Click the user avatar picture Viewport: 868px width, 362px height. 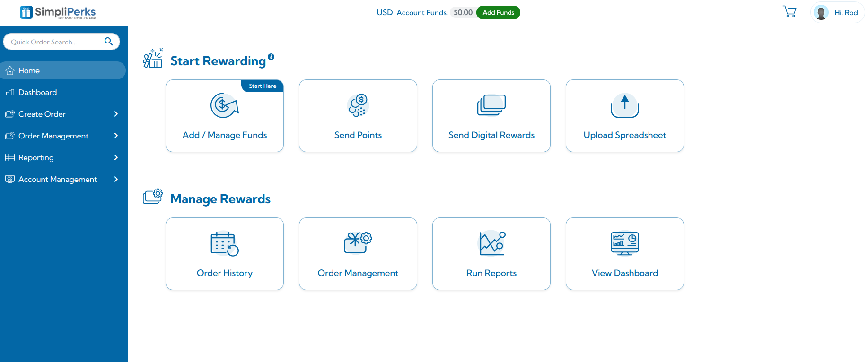tap(821, 12)
